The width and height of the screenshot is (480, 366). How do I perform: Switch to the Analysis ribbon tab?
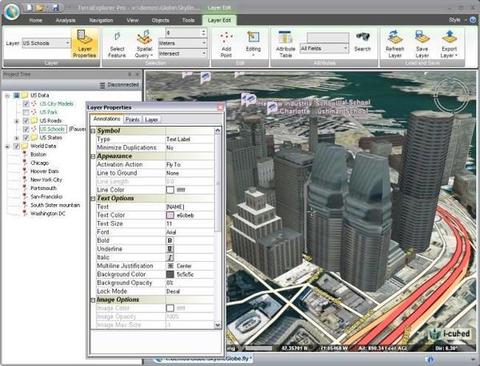click(65, 20)
